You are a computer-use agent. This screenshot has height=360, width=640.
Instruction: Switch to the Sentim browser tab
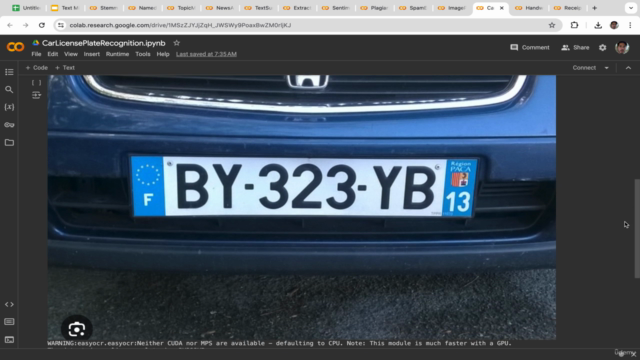click(x=336, y=8)
